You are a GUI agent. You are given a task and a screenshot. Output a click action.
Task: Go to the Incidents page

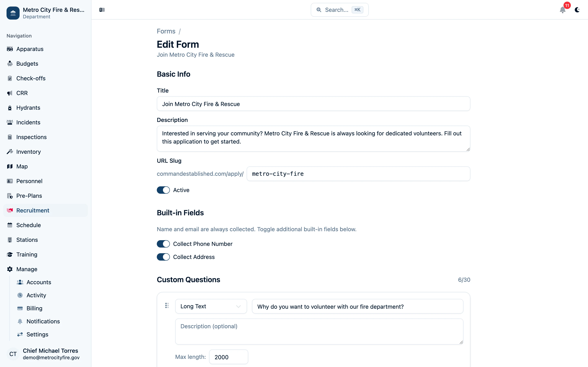28,122
